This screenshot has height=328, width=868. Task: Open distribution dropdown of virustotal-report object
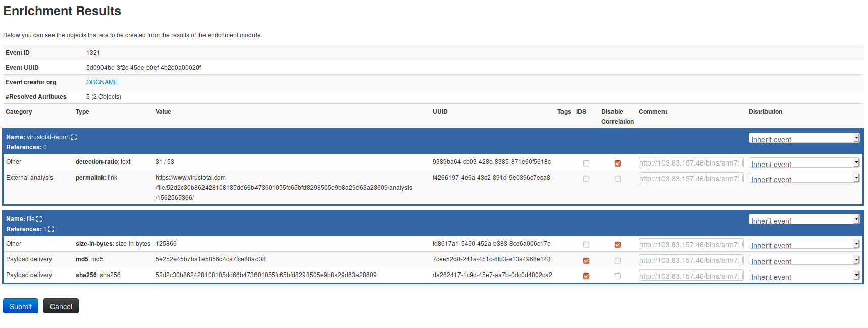click(x=804, y=138)
